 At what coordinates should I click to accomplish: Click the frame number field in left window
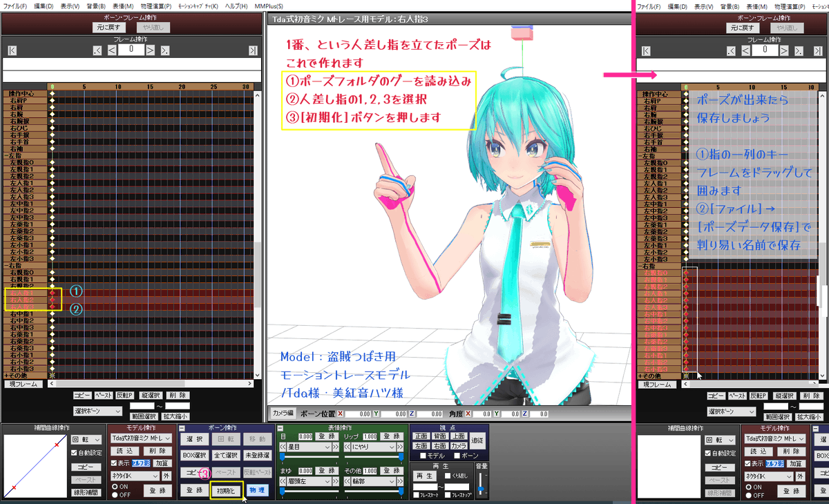click(131, 50)
